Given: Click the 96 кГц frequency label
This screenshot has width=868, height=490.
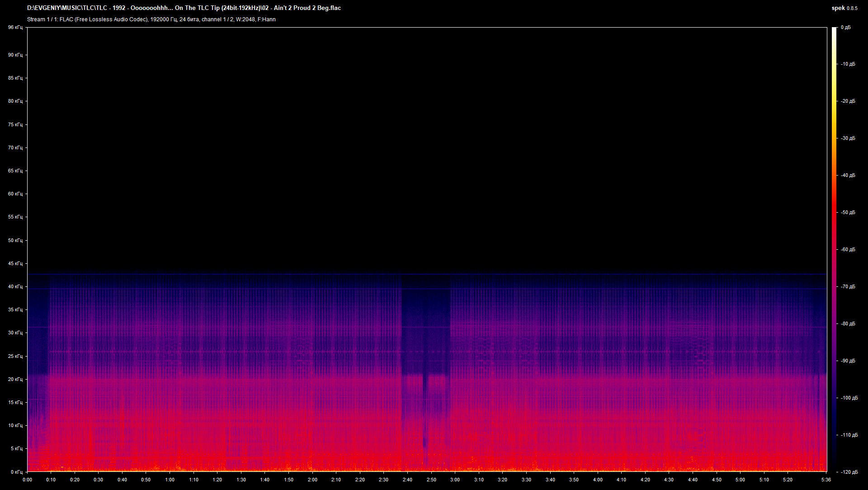Looking at the screenshot, I should click(15, 28).
